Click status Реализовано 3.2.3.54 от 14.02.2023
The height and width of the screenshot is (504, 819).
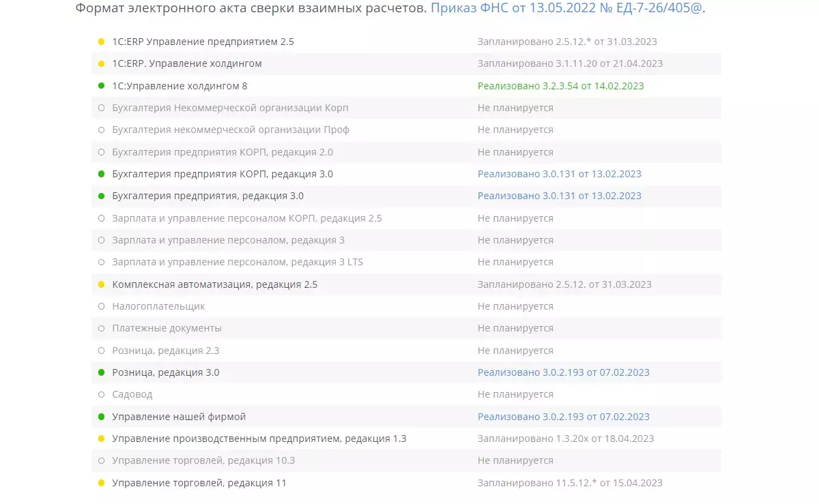pyautogui.click(x=561, y=86)
